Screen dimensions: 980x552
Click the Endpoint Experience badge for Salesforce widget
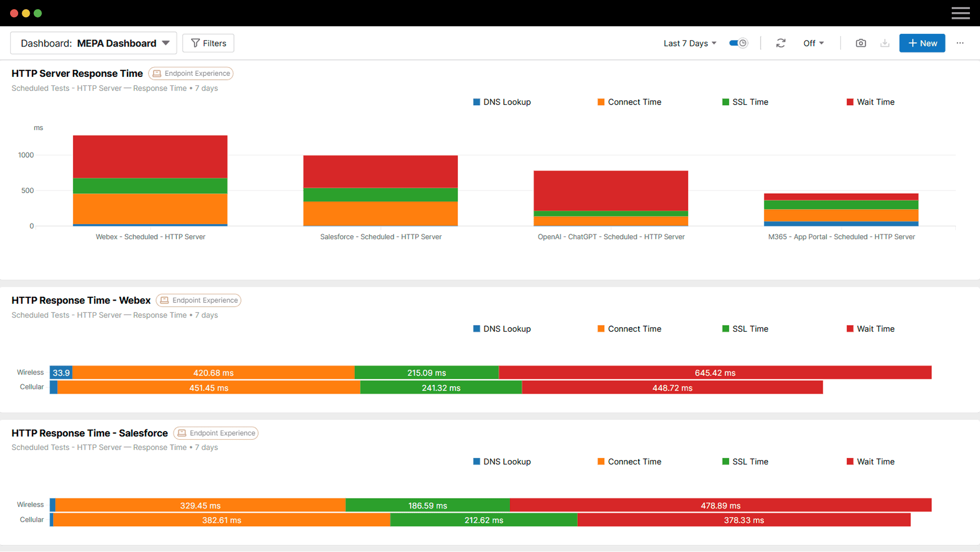(216, 433)
